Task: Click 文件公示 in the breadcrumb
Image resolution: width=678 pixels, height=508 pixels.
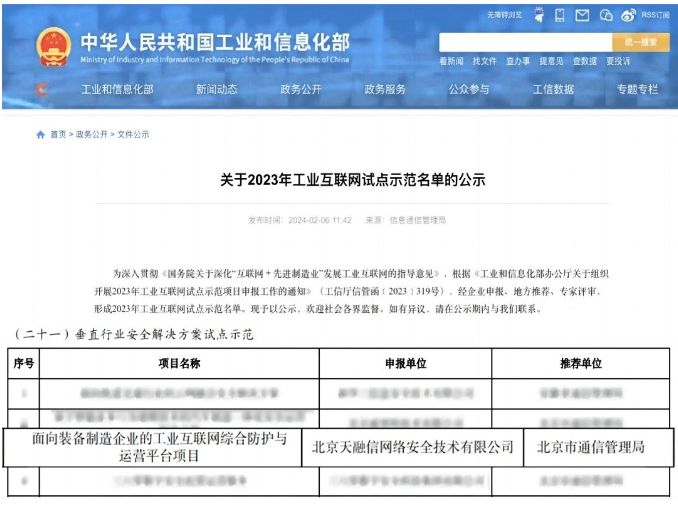Action: pyautogui.click(x=133, y=134)
